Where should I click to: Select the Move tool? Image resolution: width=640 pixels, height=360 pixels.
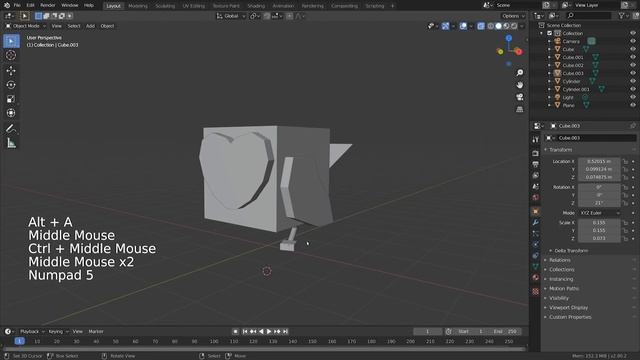[x=11, y=71]
